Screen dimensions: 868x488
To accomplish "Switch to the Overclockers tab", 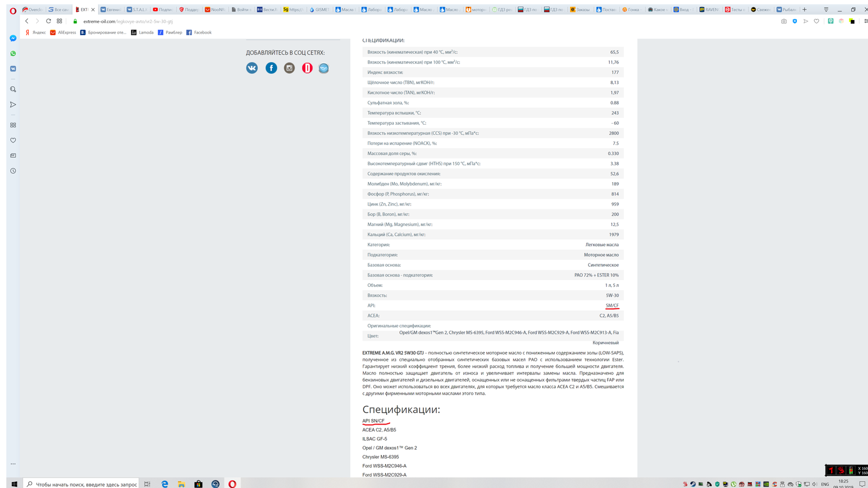I will 33,10.
